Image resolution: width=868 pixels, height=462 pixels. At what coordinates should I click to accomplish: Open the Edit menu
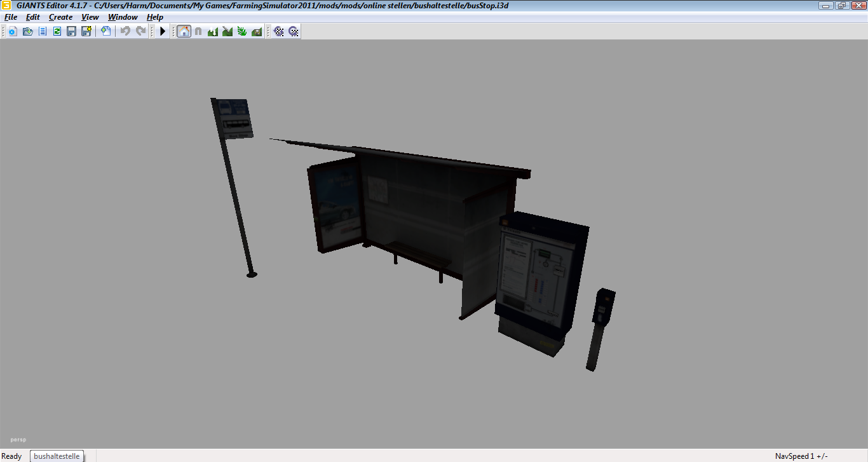click(32, 17)
